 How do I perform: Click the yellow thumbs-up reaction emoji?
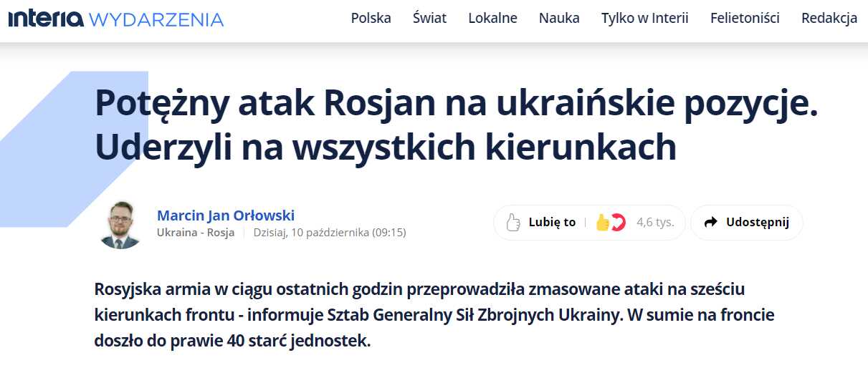(x=602, y=223)
